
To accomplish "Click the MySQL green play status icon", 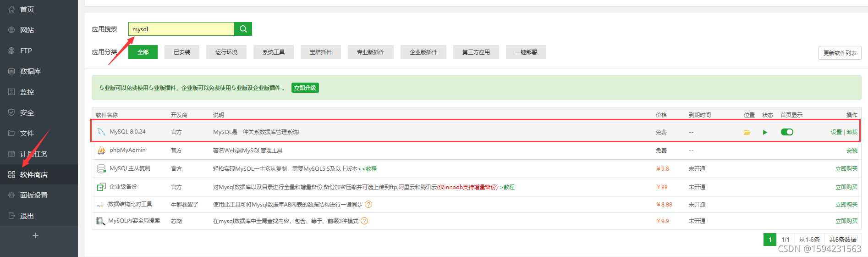I will [765, 132].
